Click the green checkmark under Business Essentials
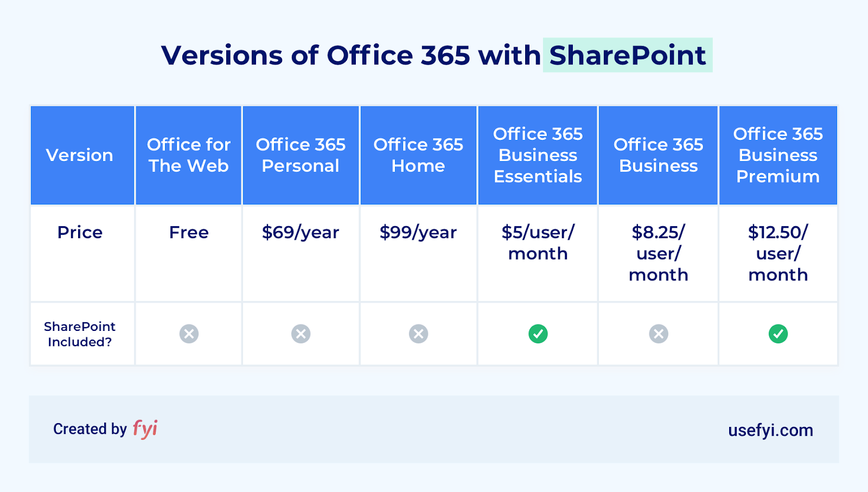 click(x=538, y=334)
